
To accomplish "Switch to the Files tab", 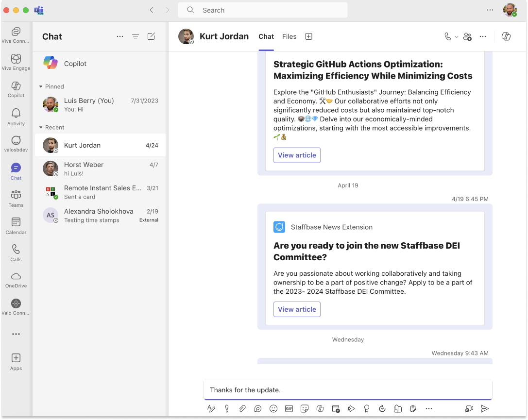I will (x=289, y=36).
